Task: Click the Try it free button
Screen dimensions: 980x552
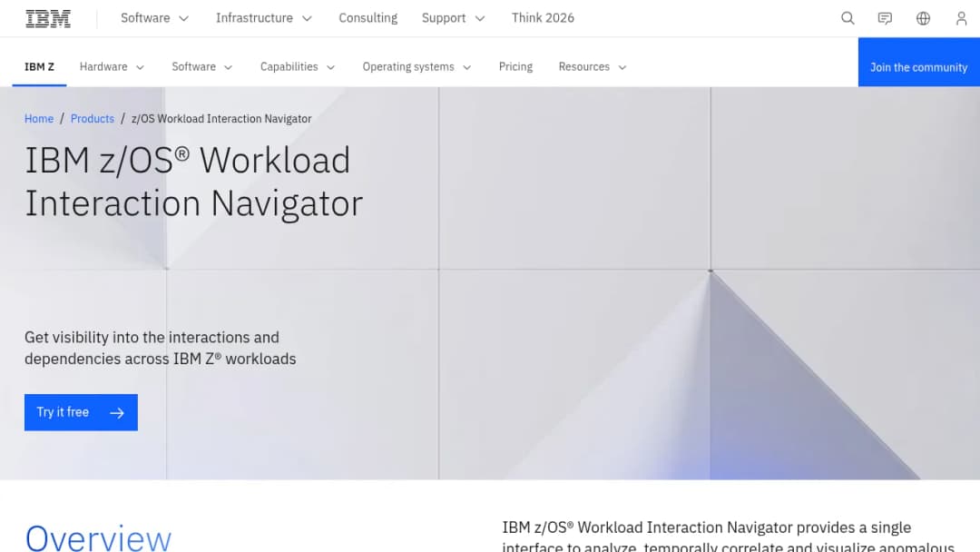Action: click(x=82, y=412)
